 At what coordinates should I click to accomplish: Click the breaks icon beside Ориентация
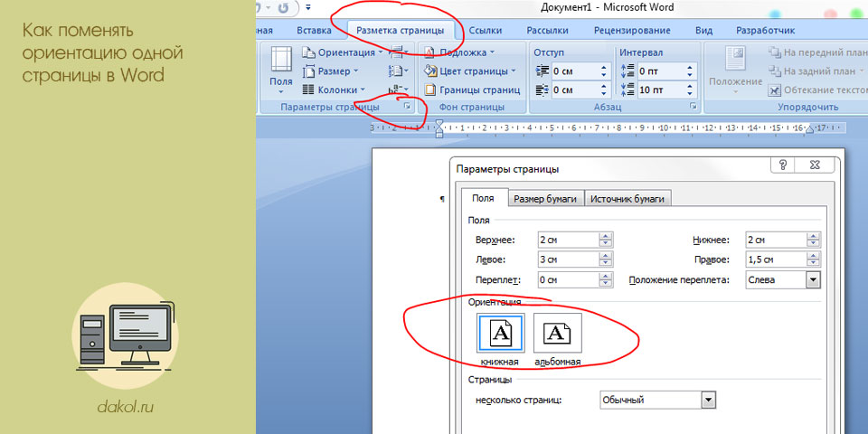pos(399,52)
